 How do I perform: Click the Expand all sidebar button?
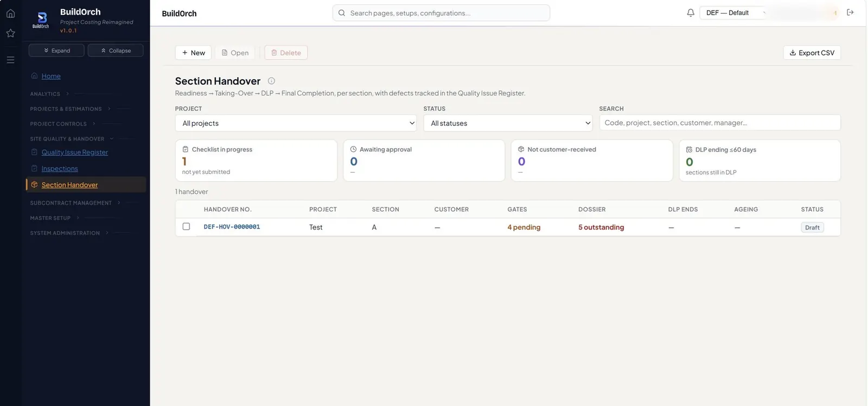pyautogui.click(x=56, y=50)
